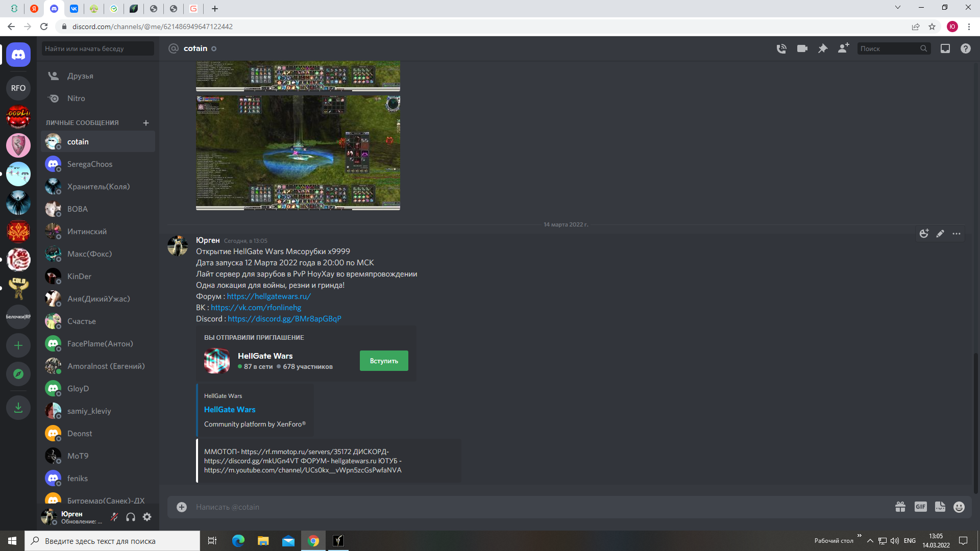Image resolution: width=980 pixels, height=551 pixels.
Task: Reload the page in Chrome
Action: click(44, 27)
